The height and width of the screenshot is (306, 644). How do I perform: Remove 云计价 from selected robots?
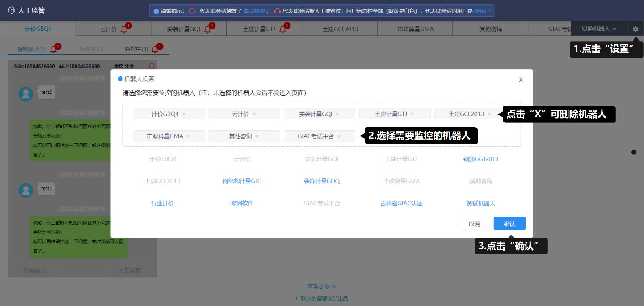coord(254,114)
